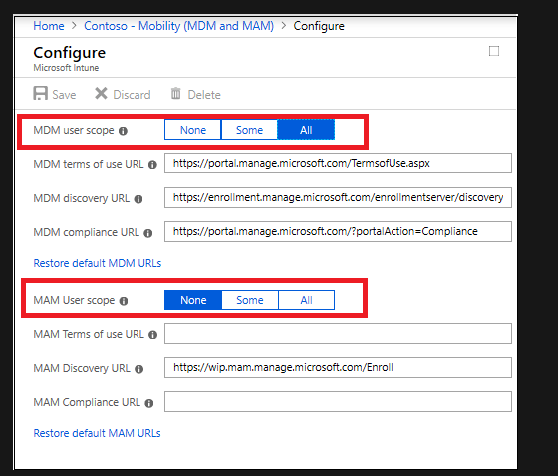Set MDM user scope to All
This screenshot has width=558, height=476.
click(306, 130)
